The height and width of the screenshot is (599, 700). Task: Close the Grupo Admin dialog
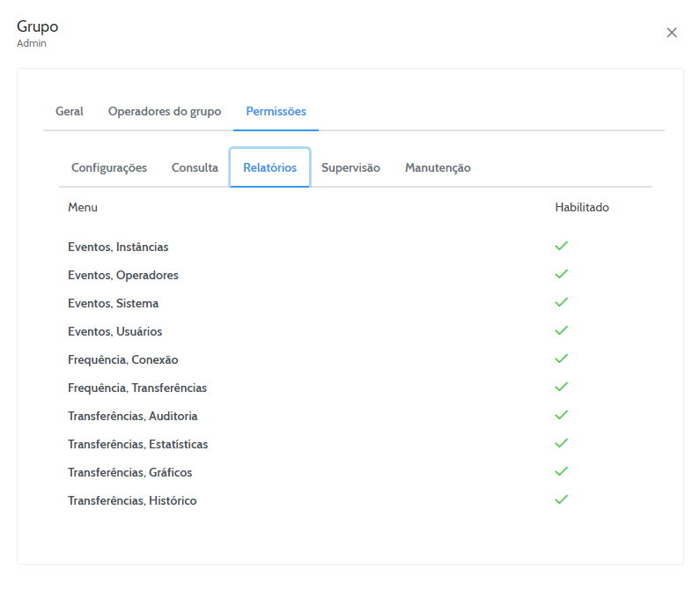tap(672, 33)
